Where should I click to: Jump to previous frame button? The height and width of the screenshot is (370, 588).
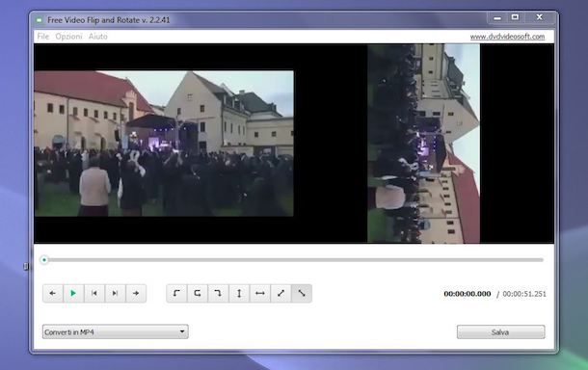94,293
